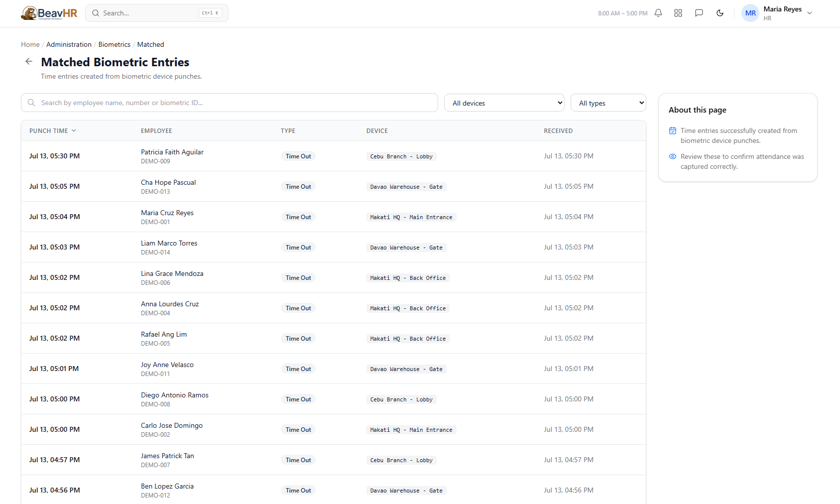Open the chat messages icon
The width and height of the screenshot is (840, 504).
[699, 13]
